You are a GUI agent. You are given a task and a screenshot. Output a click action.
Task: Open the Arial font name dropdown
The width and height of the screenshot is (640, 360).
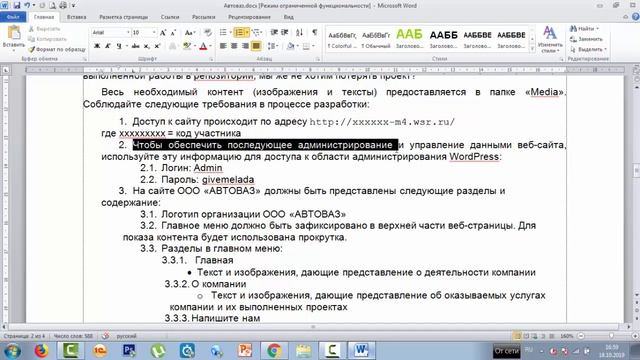[x=128, y=32]
